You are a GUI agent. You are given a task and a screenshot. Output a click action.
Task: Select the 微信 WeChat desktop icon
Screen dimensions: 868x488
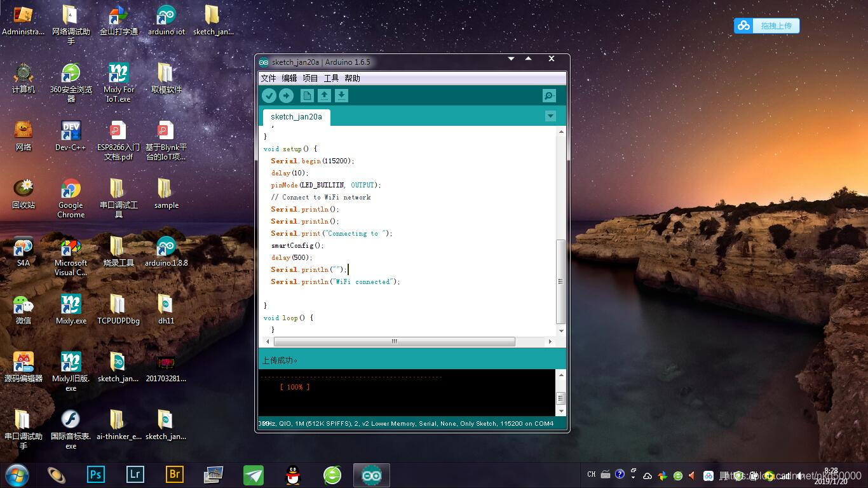tap(23, 310)
